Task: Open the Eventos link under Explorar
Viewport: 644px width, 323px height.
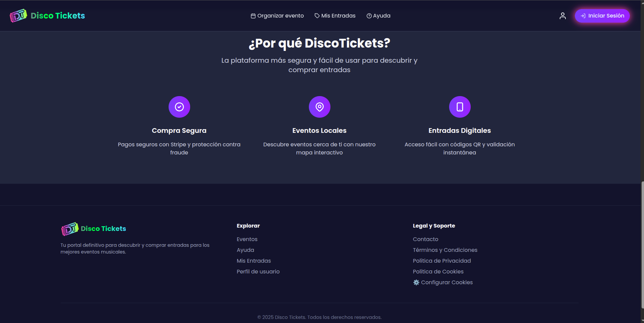Action: click(x=247, y=239)
